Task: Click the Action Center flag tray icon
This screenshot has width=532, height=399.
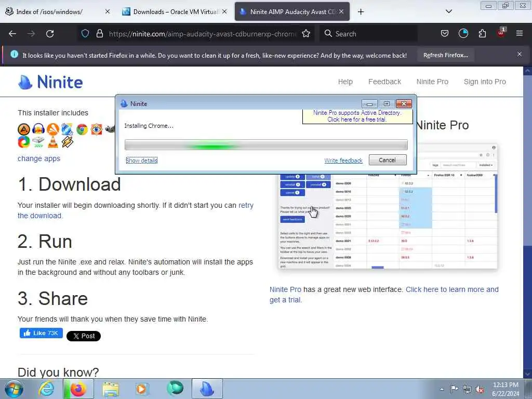Action: click(454, 389)
